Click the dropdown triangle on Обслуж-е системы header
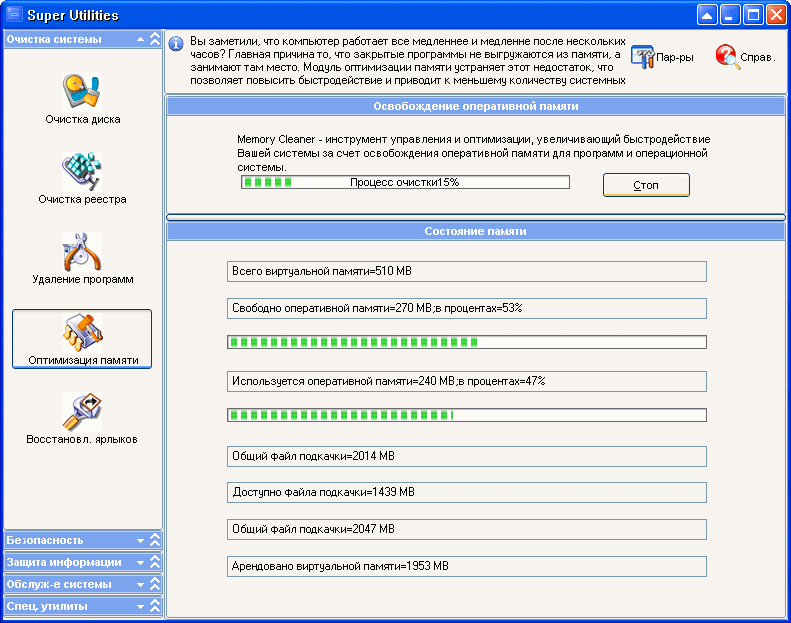This screenshot has height=623, width=791. 141,585
